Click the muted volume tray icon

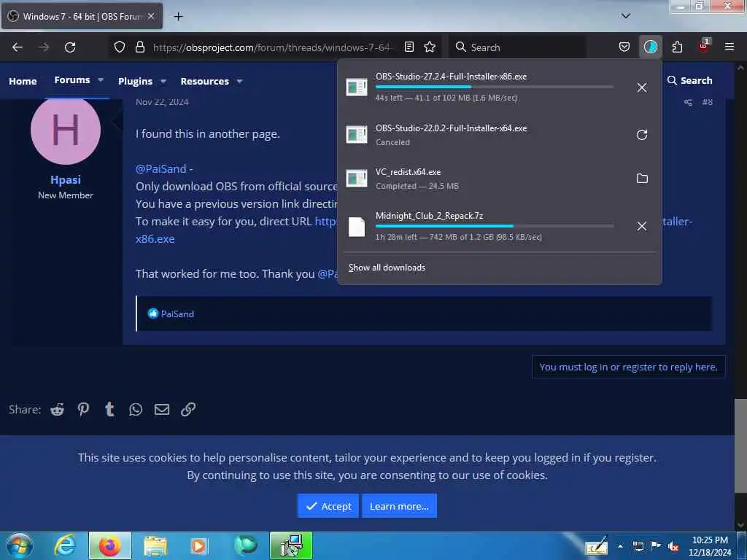pos(673,546)
